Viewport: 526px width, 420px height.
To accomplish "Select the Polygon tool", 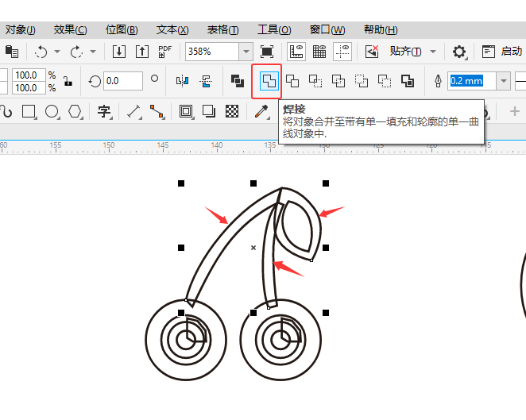I will click(75, 111).
